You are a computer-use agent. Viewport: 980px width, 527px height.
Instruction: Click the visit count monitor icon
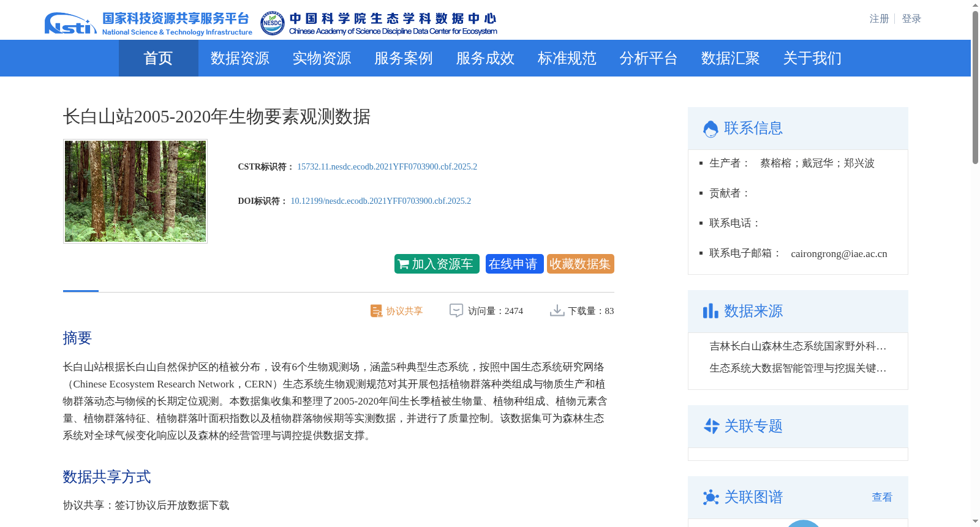pos(456,310)
